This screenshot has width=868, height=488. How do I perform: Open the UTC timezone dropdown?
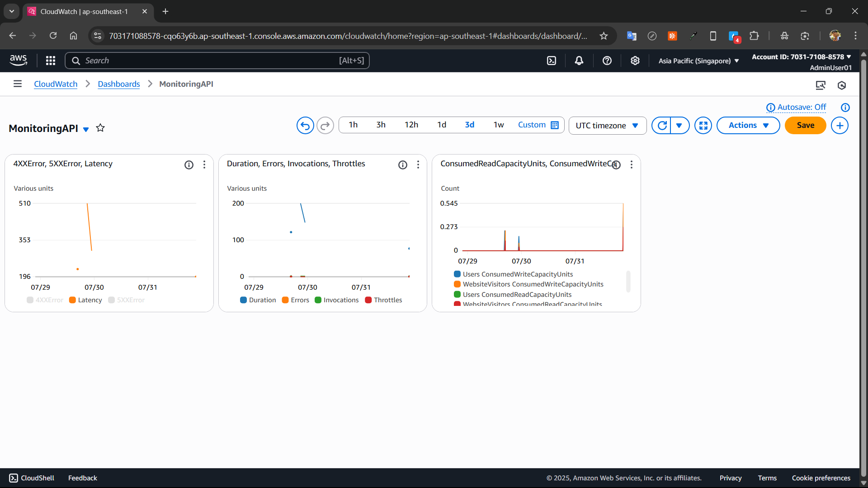tap(608, 126)
